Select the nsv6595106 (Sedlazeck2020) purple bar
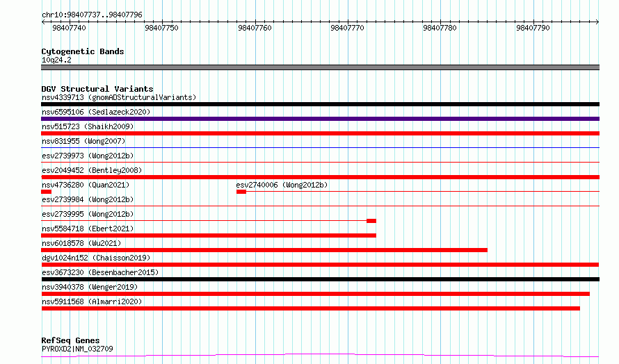 [x=320, y=119]
